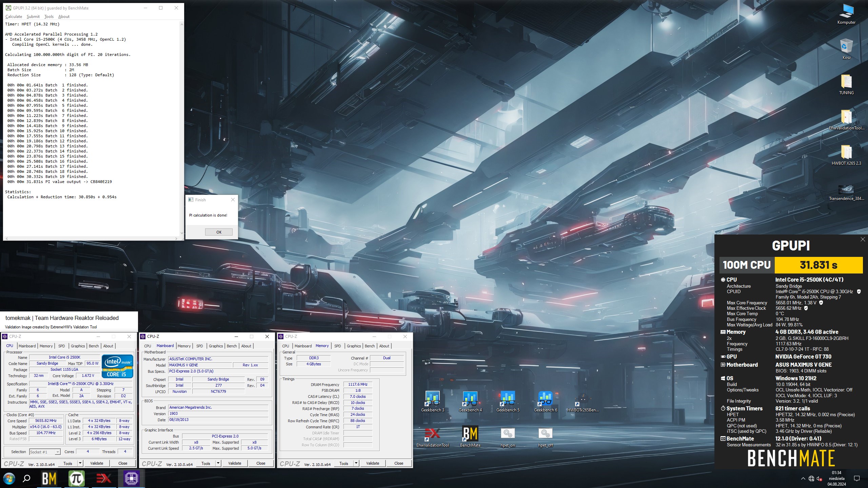Click Validate in Mainboard CPU-Z window
The image size is (868, 488).
(234, 463)
